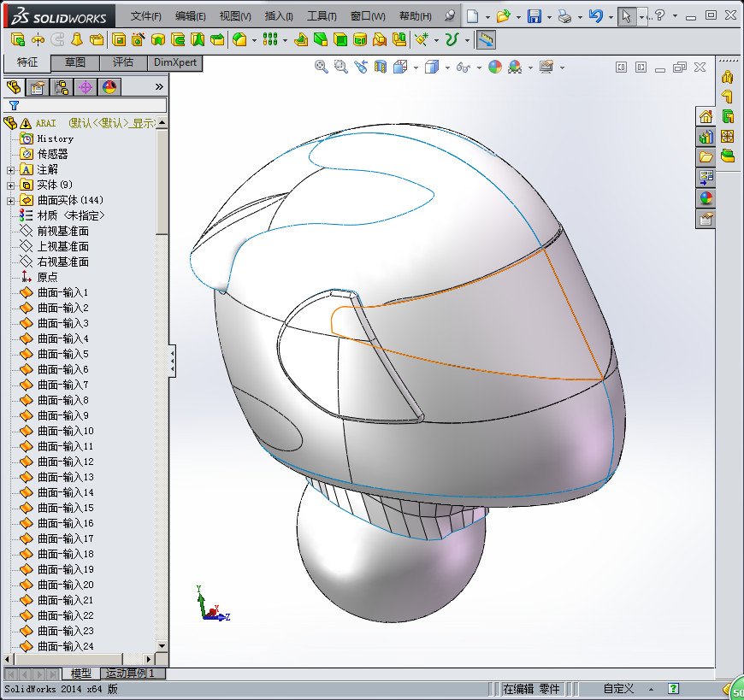Expand the 曲面实体(144) tree node
The height and width of the screenshot is (700, 744).
10,201
